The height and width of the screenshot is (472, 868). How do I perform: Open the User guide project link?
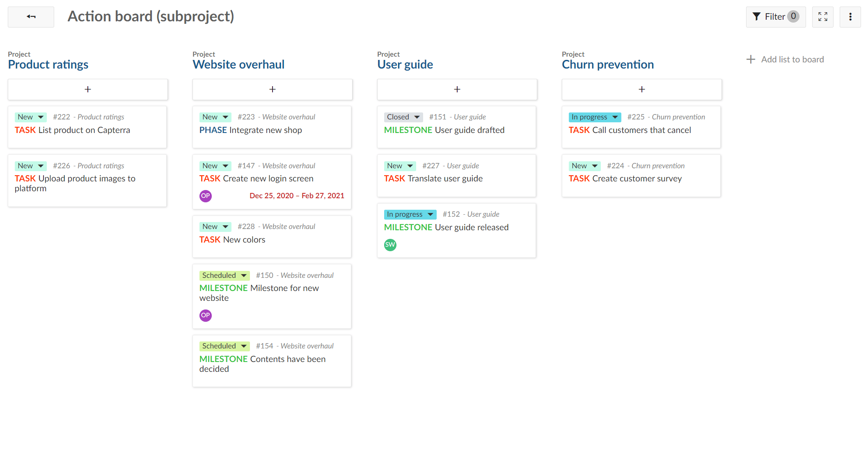coord(405,64)
